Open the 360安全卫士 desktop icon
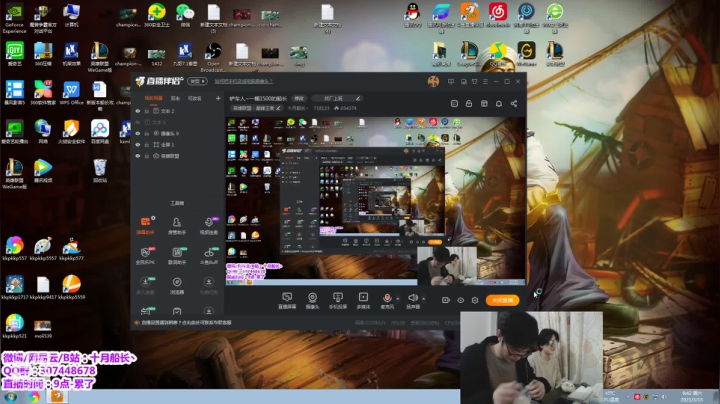 [x=157, y=15]
